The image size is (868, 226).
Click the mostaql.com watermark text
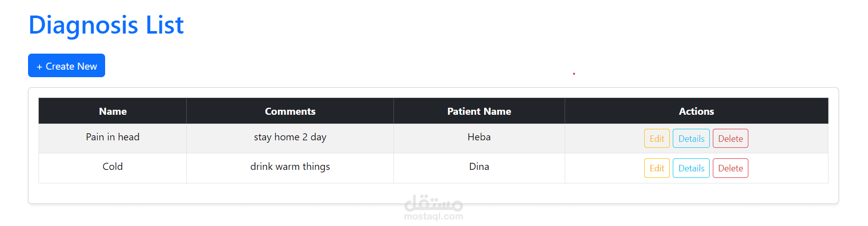[x=433, y=216]
